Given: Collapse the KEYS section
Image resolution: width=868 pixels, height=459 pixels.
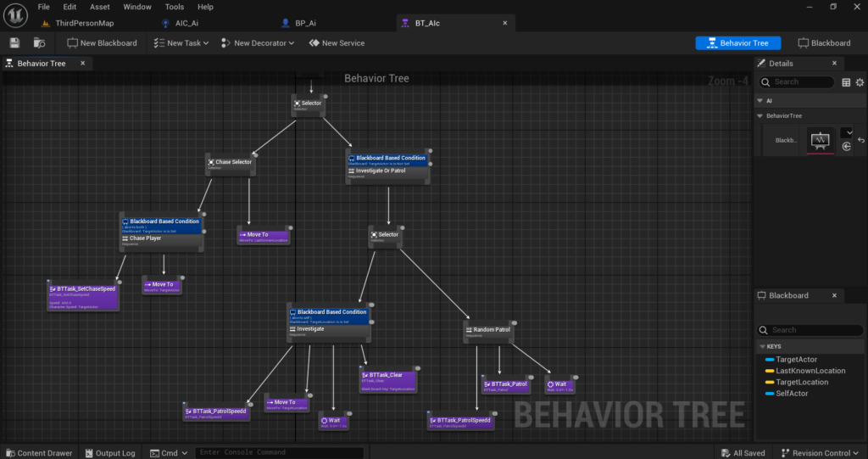Looking at the screenshot, I should click(x=762, y=346).
